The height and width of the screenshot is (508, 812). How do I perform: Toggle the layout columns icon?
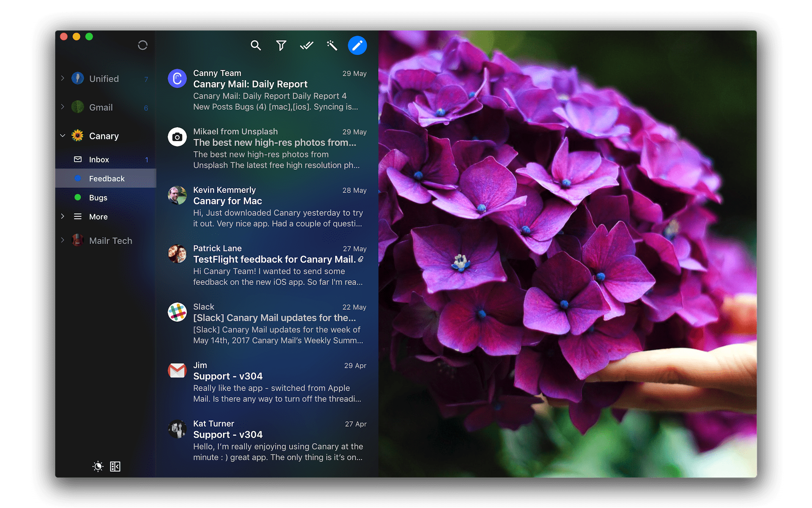point(115,467)
